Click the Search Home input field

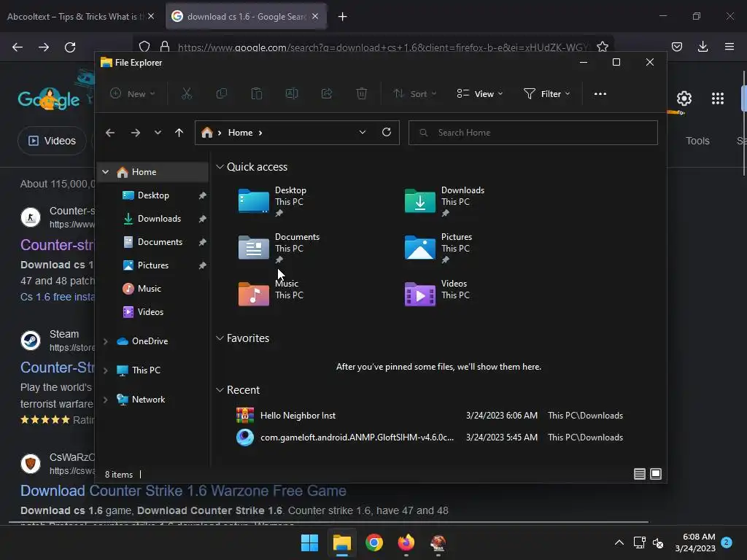coord(533,133)
